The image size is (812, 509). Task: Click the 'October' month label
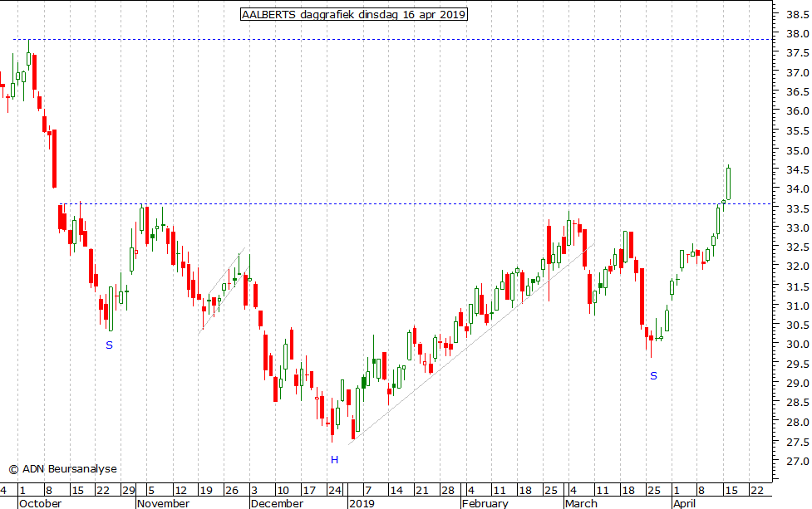coord(40,503)
